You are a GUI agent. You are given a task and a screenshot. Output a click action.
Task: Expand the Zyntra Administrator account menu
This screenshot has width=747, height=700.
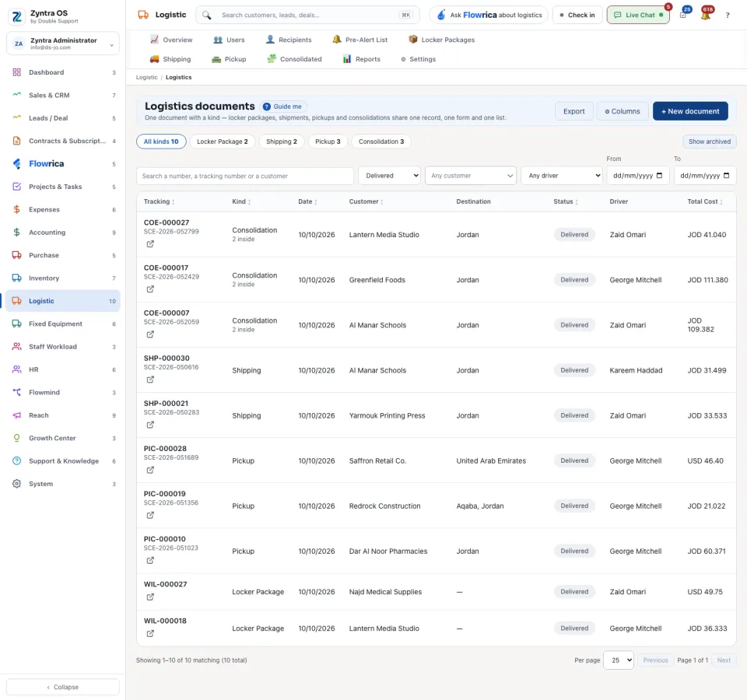point(63,44)
